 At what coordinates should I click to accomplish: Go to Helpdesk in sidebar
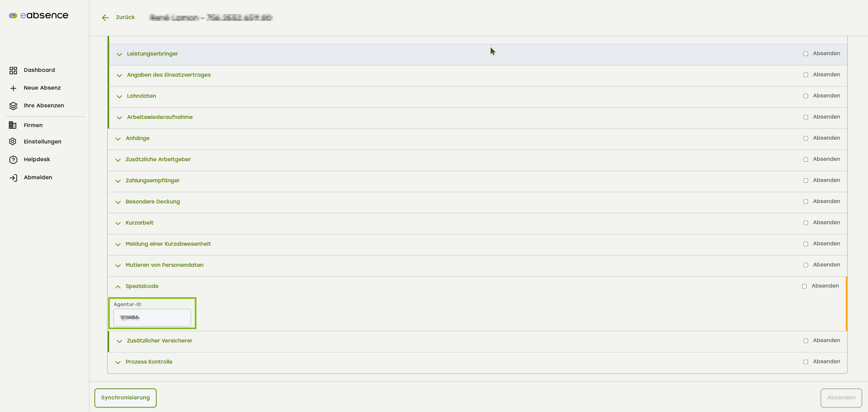coord(37,159)
